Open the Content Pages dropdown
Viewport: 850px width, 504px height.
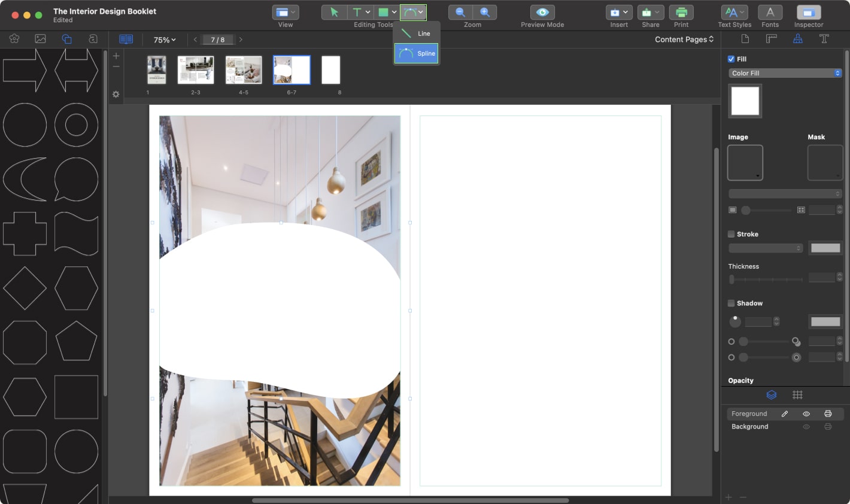click(684, 40)
